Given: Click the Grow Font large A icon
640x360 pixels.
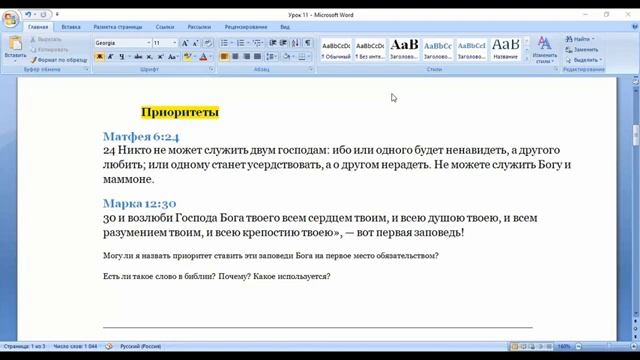Looking at the screenshot, I should (x=185, y=43).
